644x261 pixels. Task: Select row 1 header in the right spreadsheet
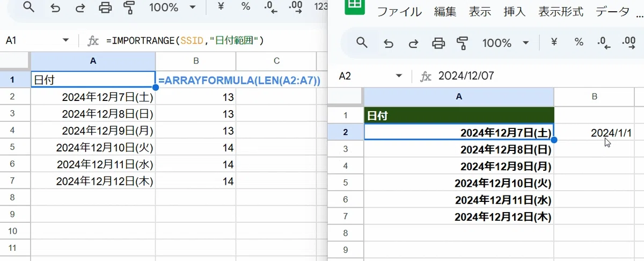(x=346, y=115)
